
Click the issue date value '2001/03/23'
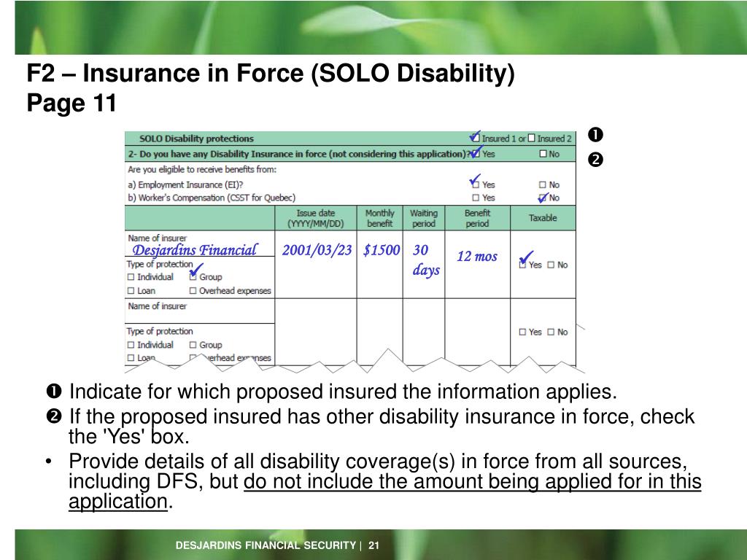tap(317, 250)
